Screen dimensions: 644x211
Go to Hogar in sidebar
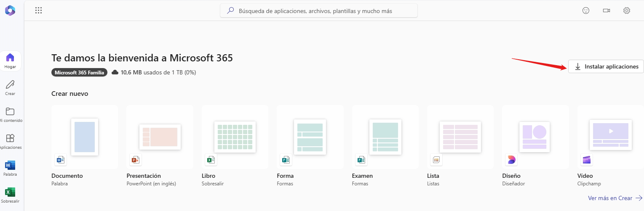10,61
